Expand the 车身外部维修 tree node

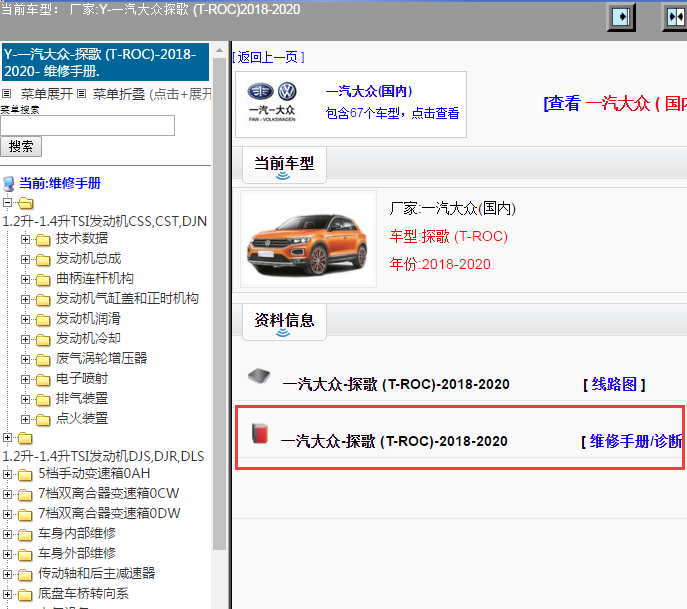click(7, 554)
